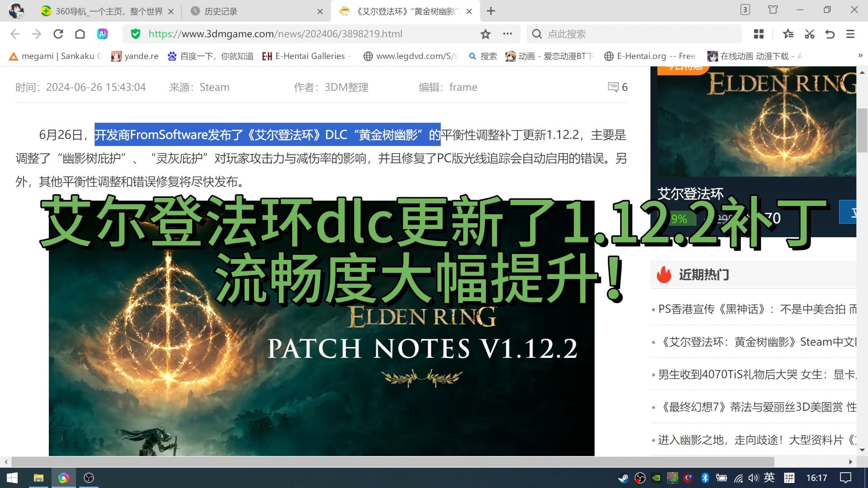The image size is (868, 488).
Task: Click the vertical scrollbar thumb
Action: click(862, 130)
